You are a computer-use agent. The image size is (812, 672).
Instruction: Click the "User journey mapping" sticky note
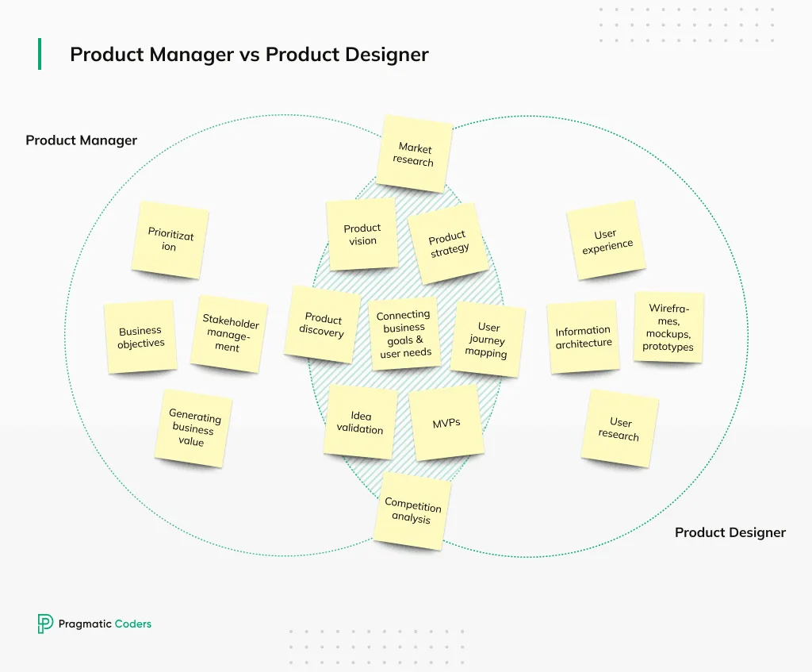(488, 340)
